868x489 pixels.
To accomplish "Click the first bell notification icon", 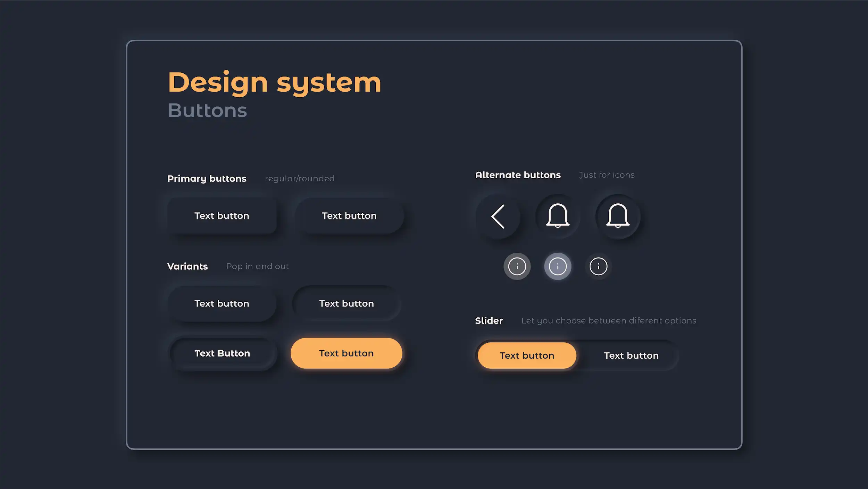I will pos(557,215).
